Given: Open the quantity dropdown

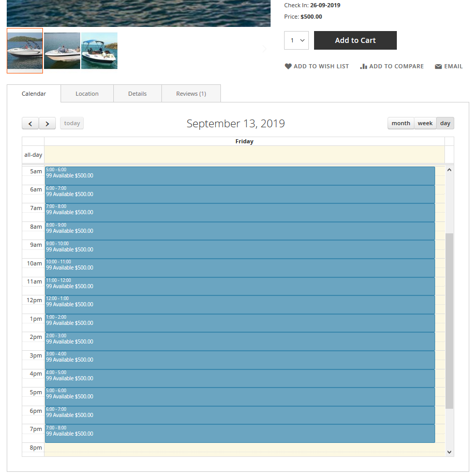Looking at the screenshot, I should [x=296, y=40].
